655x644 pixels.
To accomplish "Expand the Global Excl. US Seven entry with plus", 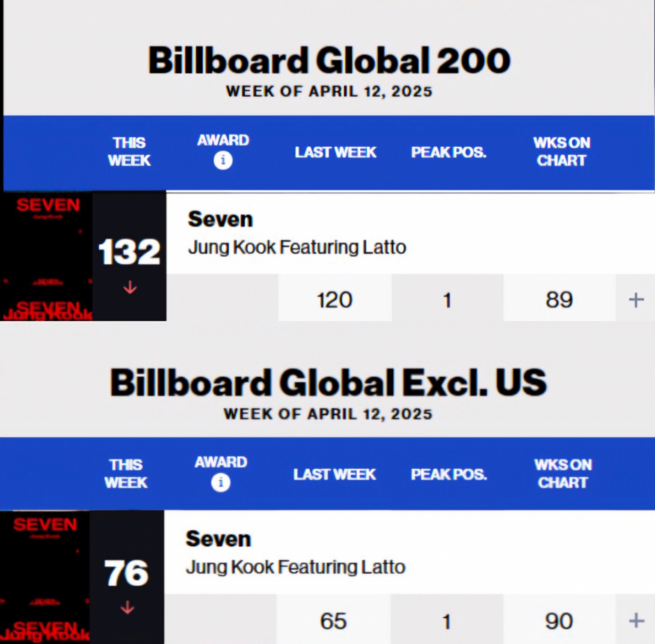I will coord(636,621).
